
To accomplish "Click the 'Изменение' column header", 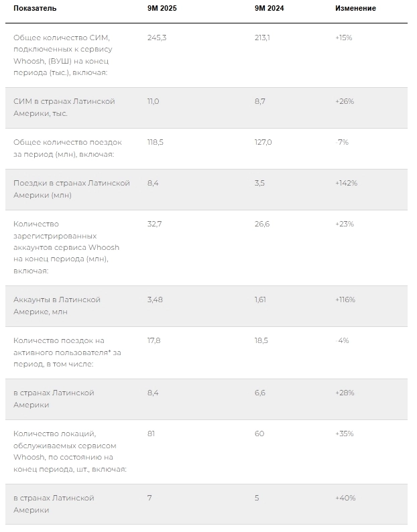I will 355,9.
